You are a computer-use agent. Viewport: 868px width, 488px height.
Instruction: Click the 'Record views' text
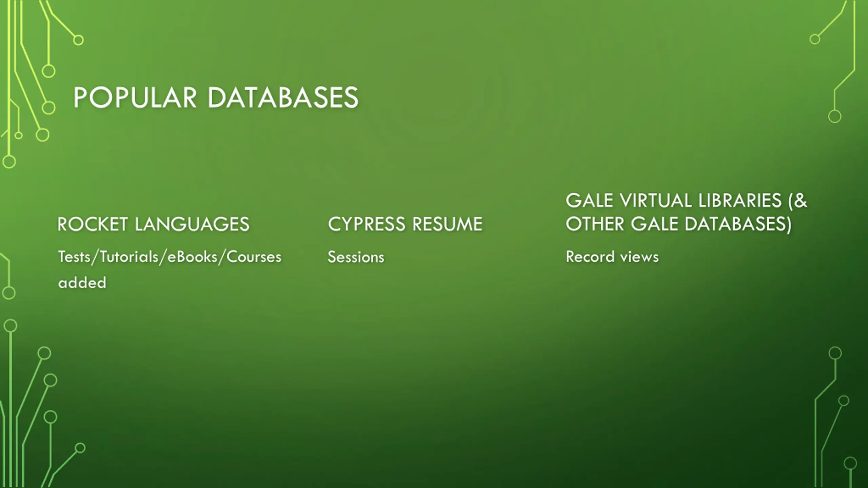pos(612,257)
